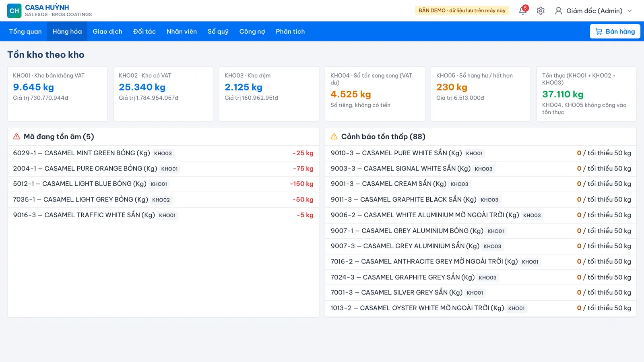Image resolution: width=644 pixels, height=362 pixels.
Task: Click row 9016-3 CASAMEL TRAFFIC WHITE SẦN
Action: click(x=163, y=215)
